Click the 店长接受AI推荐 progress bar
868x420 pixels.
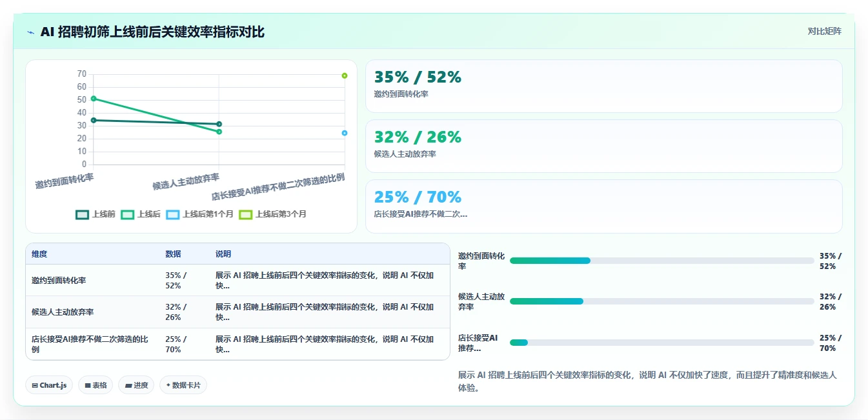click(661, 343)
